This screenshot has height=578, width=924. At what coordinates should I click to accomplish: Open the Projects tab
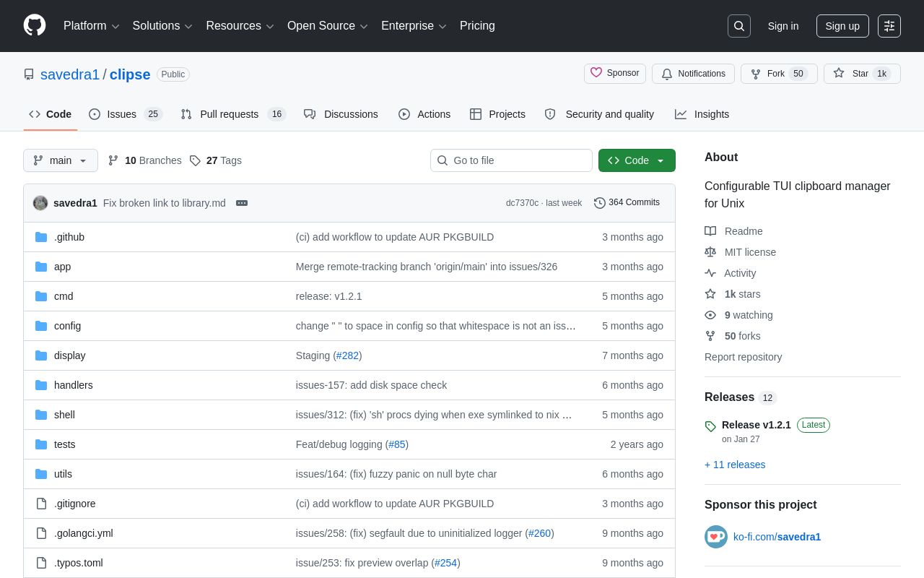tap(497, 114)
